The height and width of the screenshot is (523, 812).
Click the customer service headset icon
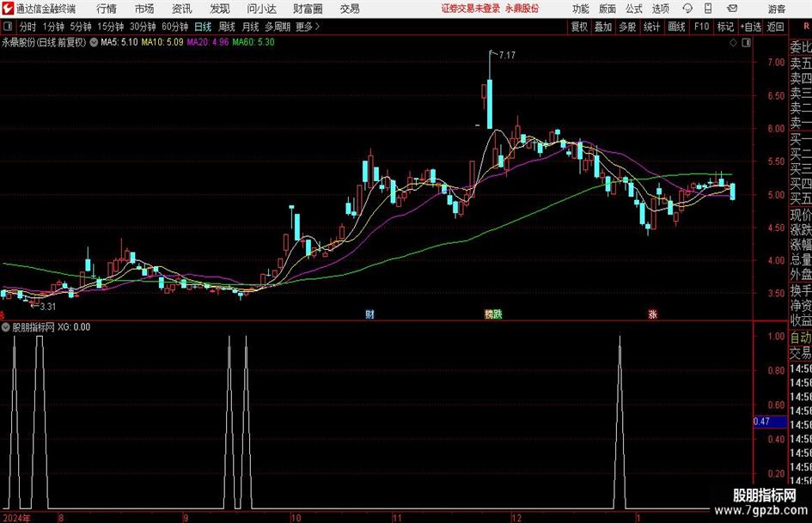pyautogui.click(x=687, y=9)
